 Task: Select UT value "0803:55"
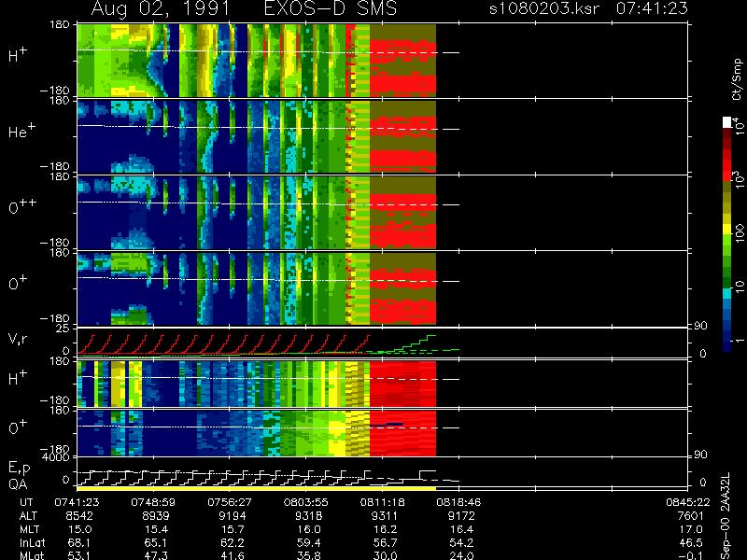(x=306, y=502)
